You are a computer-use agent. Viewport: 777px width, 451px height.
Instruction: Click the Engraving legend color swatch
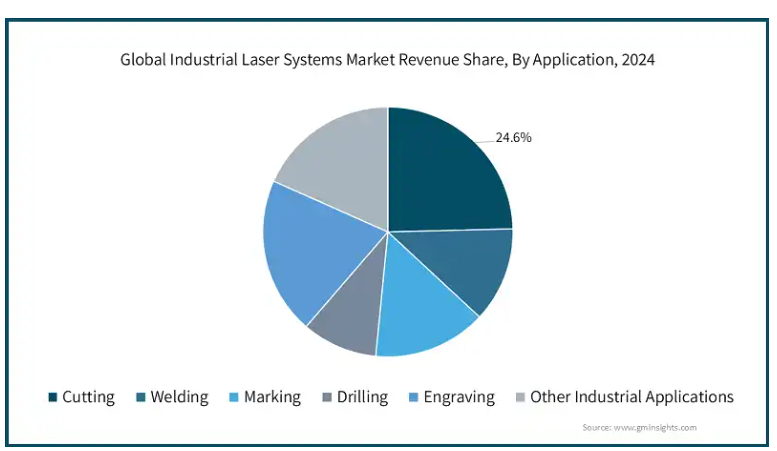[x=414, y=397]
